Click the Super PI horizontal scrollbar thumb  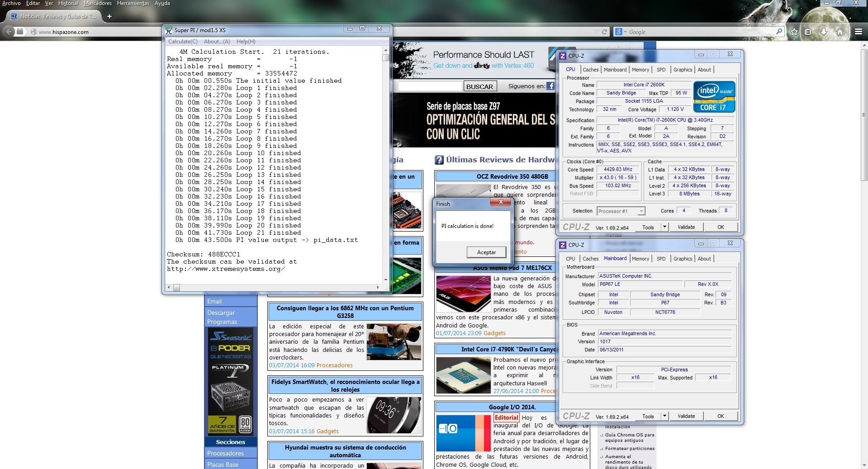coord(176,287)
